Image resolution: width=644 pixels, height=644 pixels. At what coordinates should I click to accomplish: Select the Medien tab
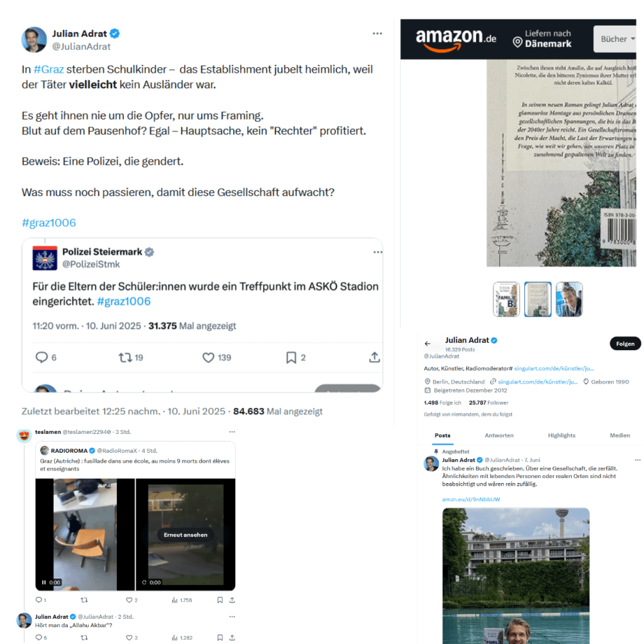tap(619, 435)
